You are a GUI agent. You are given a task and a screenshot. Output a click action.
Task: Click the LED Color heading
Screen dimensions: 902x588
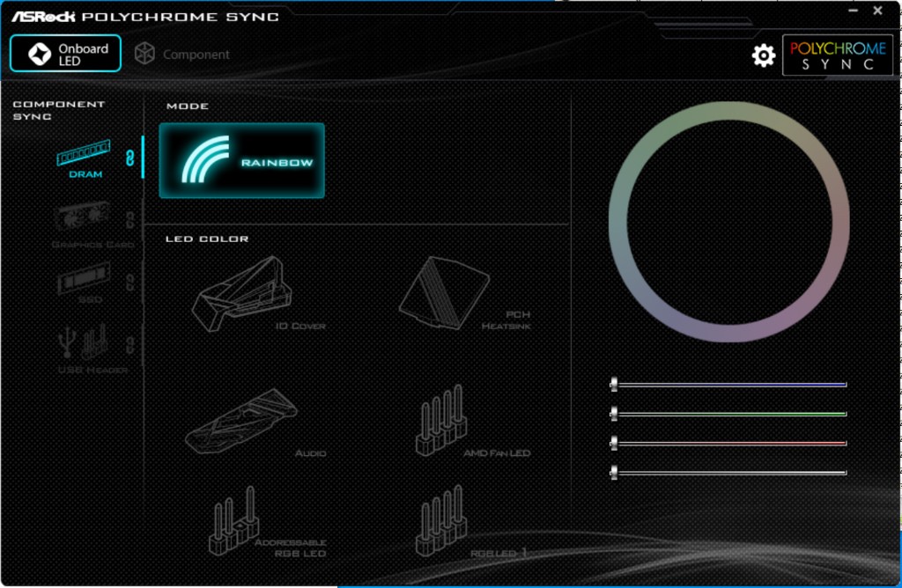207,239
